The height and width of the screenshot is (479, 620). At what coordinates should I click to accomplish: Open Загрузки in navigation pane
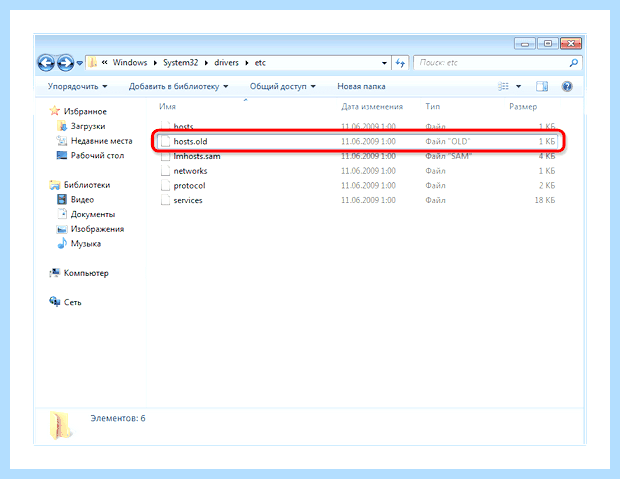88,126
